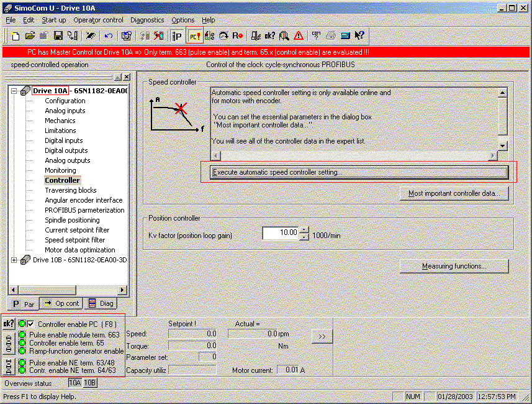Click the Save floppy disk icon
The height and width of the screenshot is (404, 532).
[58, 35]
